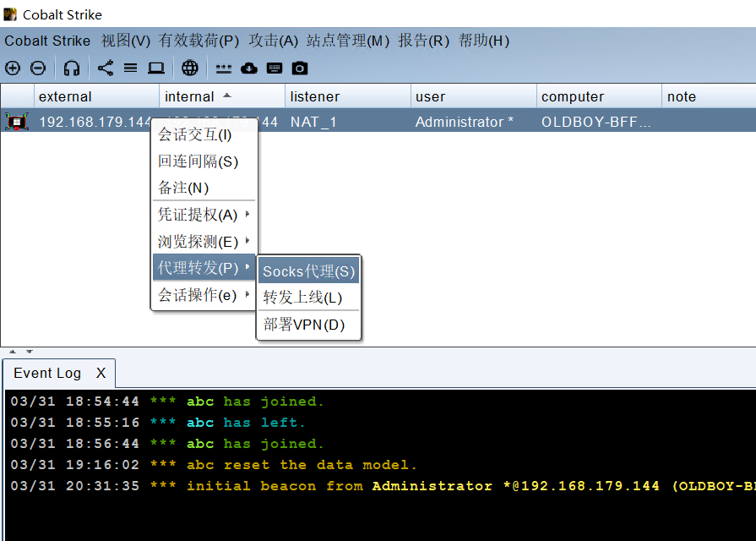Choose 备注(N) in context menu
This screenshot has height=541, width=756.
[x=204, y=188]
